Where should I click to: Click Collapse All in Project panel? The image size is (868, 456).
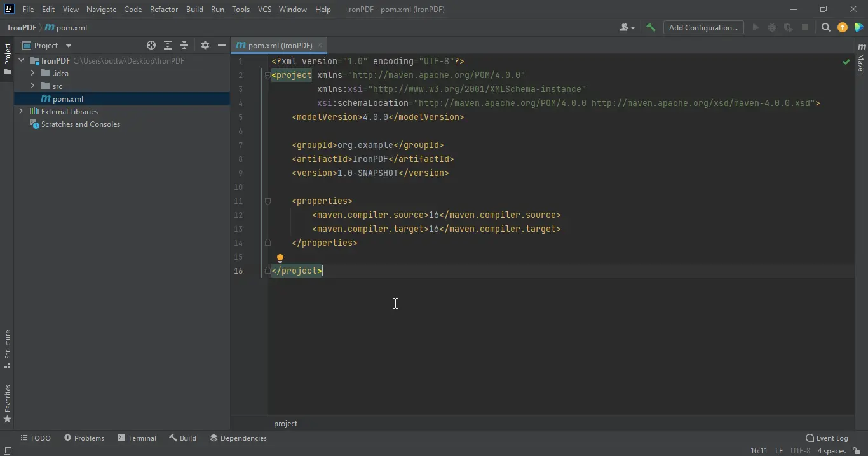click(x=184, y=45)
